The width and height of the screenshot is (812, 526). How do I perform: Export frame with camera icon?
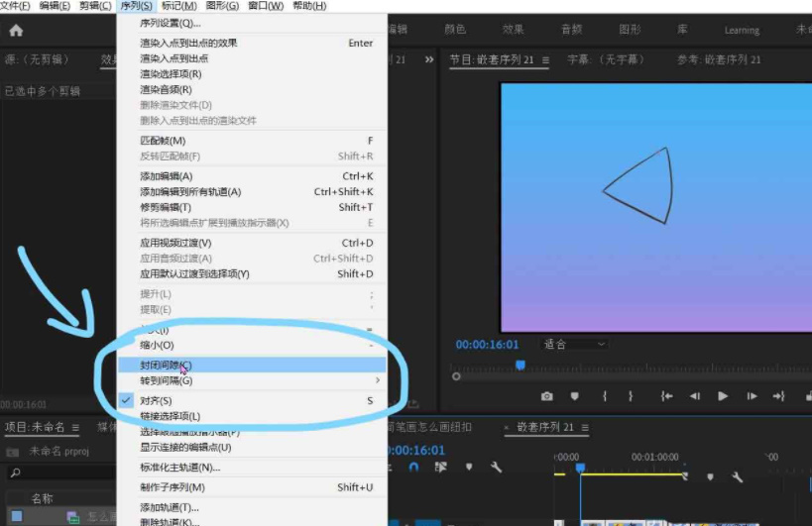[x=547, y=396]
